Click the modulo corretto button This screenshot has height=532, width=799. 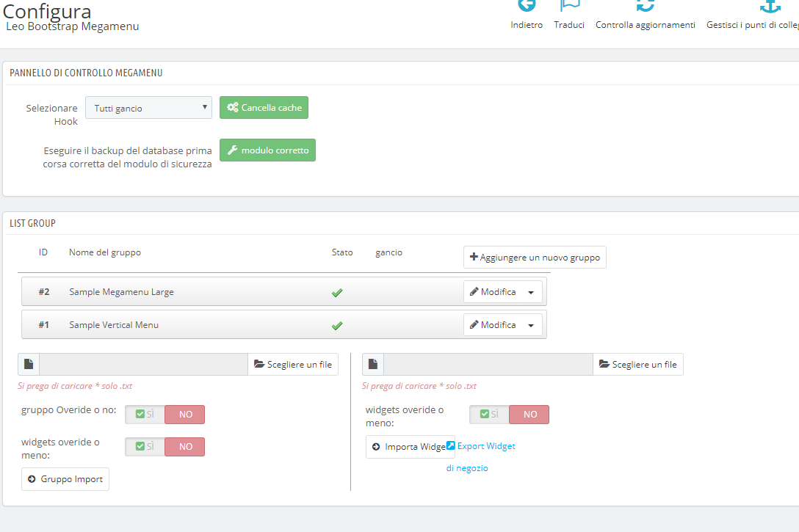267,150
